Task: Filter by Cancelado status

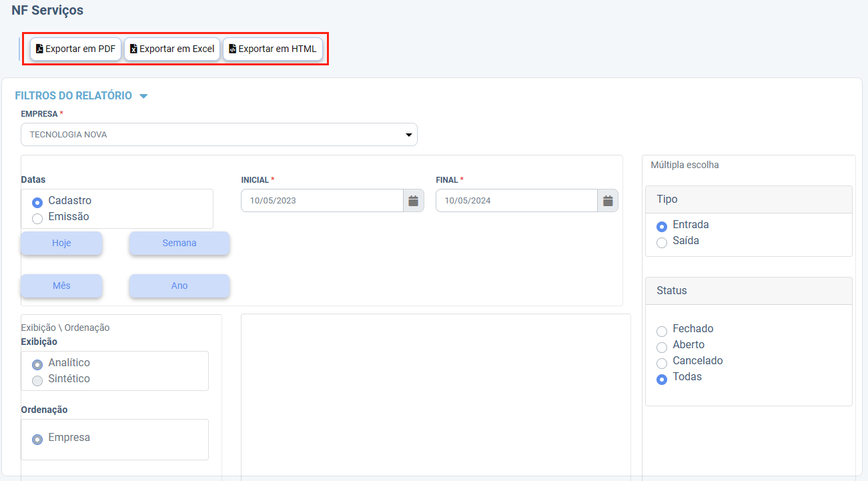Action: (x=662, y=363)
